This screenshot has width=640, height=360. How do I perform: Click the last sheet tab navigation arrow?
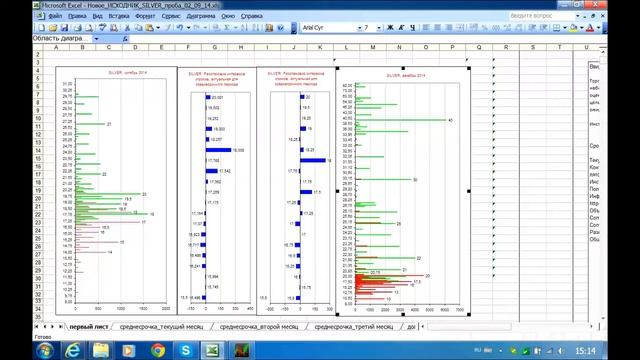coord(60,327)
